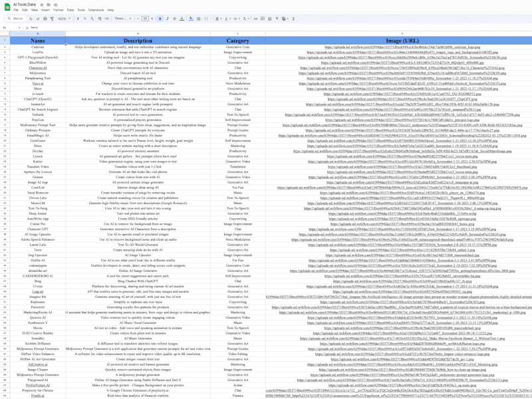This screenshot has height=399, width=532.
Task: Open the File menu
Action: pos(15,10)
